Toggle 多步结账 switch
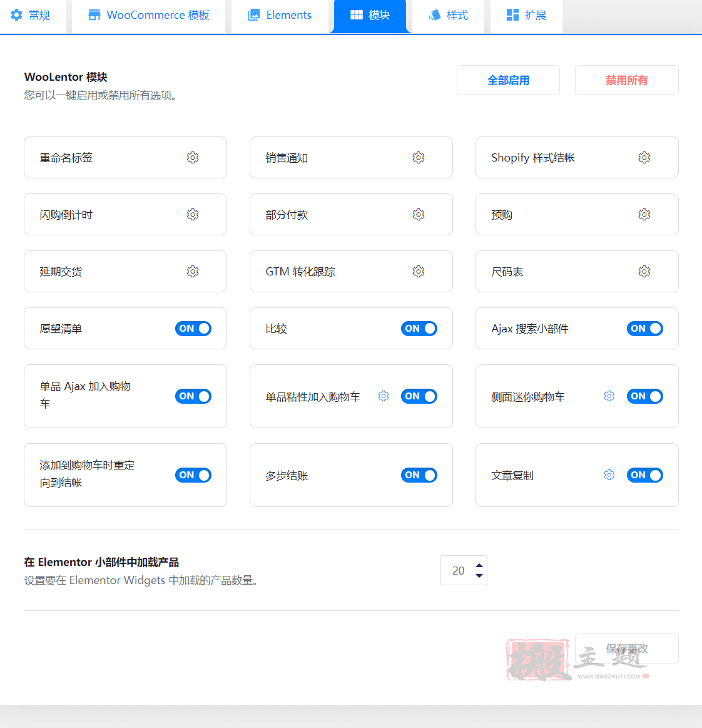 pos(419,476)
